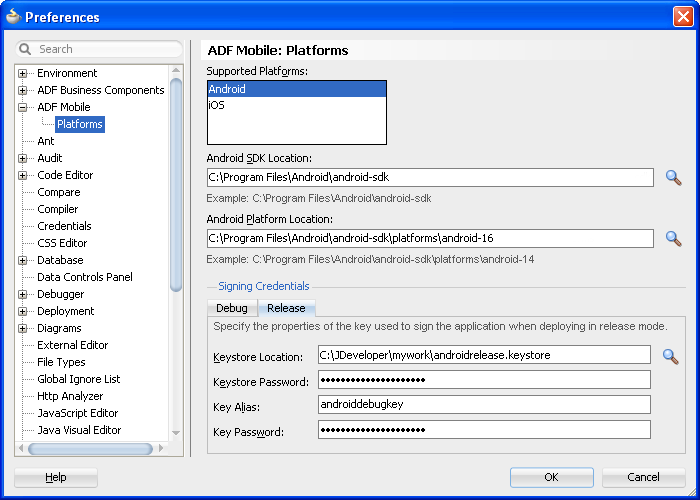Select the Data Controls Panel item
Image resolution: width=700 pixels, height=500 pixels.
85,277
